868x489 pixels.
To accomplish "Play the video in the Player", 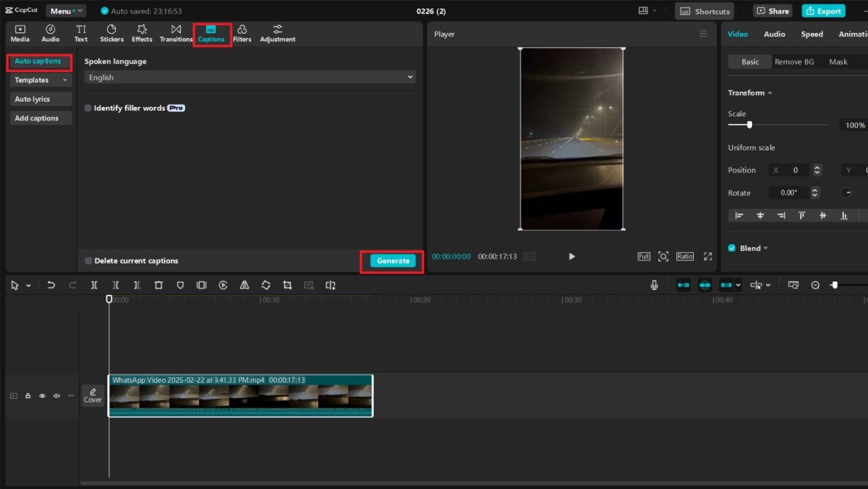I will (x=571, y=257).
